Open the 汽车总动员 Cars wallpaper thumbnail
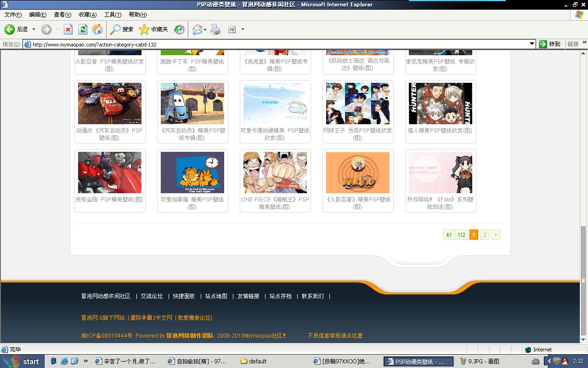Viewport: 588px width, 368px height. coord(110,103)
